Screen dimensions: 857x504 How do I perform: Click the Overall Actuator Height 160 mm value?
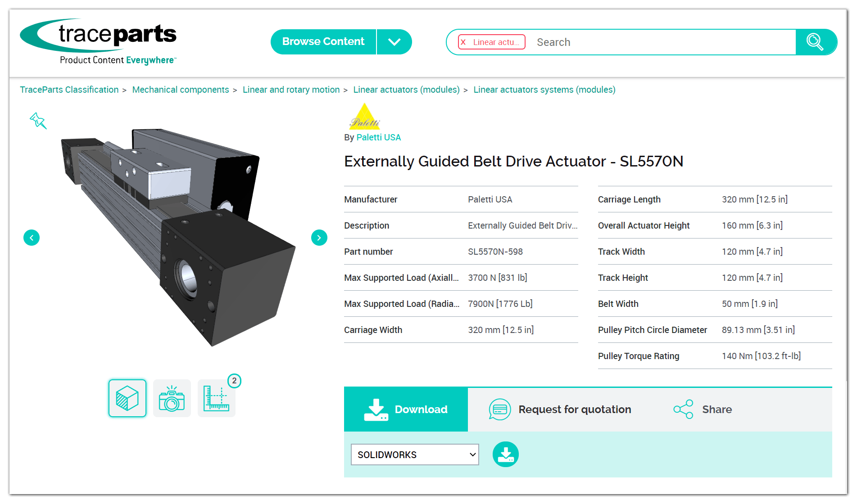753,225
